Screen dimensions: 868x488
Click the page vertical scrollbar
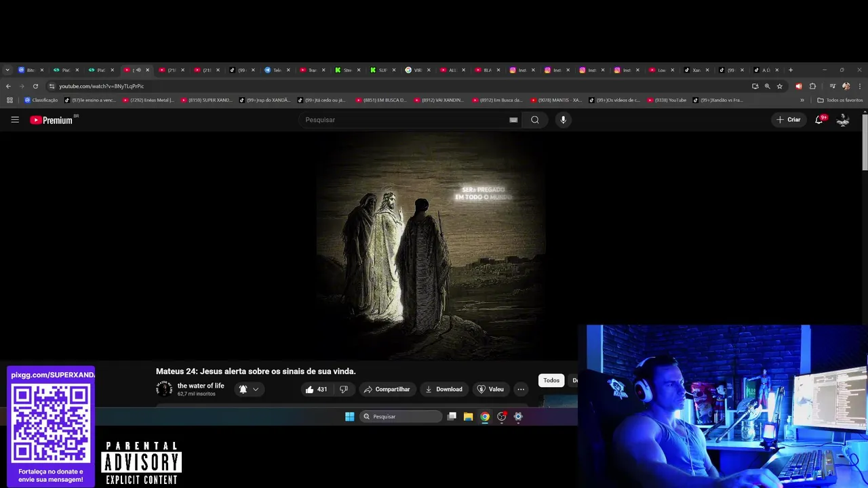[865, 142]
